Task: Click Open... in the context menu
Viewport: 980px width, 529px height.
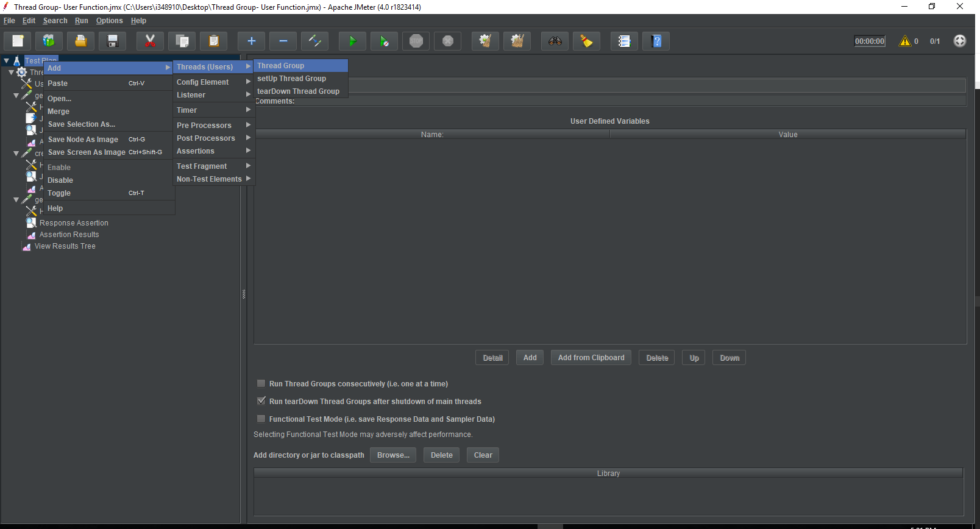Action: coord(109,99)
